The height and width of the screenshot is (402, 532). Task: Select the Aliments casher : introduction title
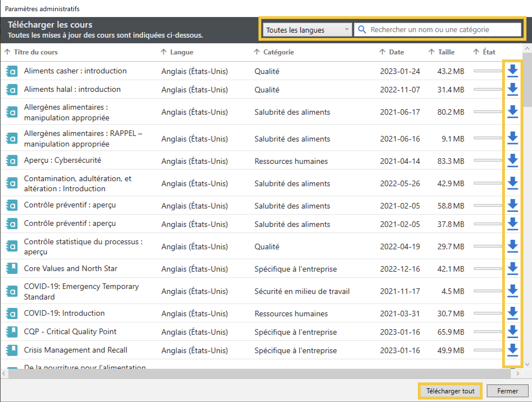75,71
